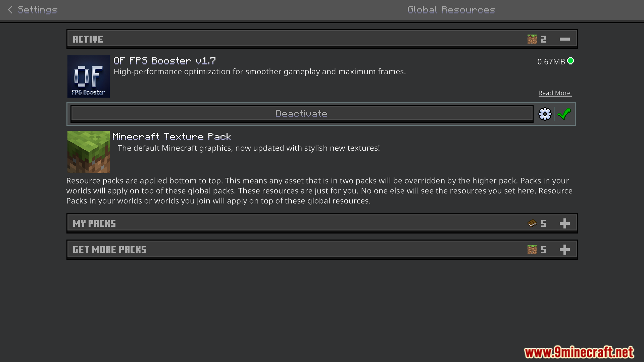This screenshot has height=362, width=644.
Task: Expand the My Packs section
Action: (565, 223)
